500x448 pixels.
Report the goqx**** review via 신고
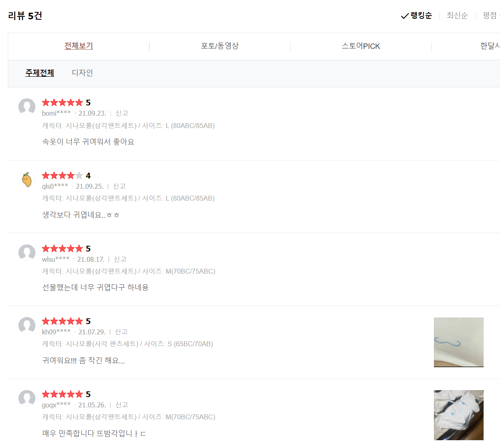tap(122, 405)
